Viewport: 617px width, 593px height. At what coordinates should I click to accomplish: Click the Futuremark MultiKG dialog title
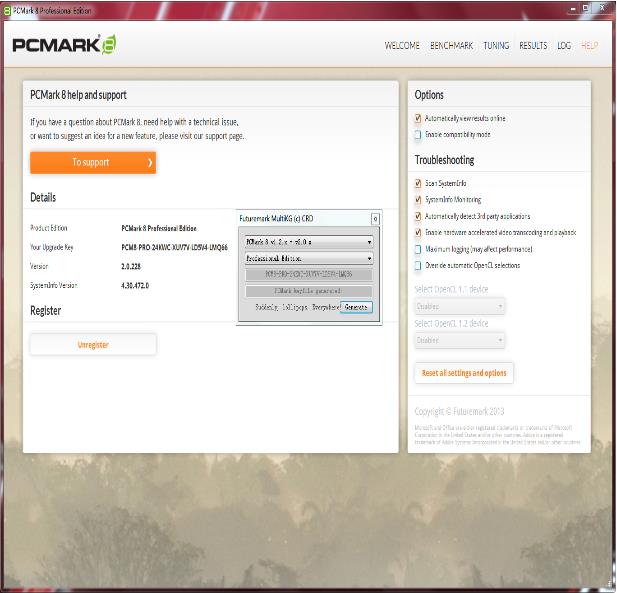[x=276, y=218]
